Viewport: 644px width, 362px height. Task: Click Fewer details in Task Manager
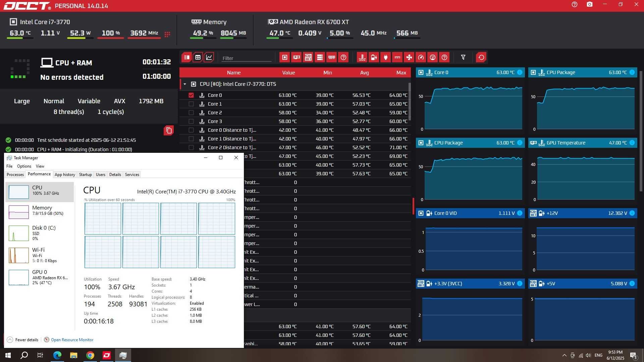22,340
